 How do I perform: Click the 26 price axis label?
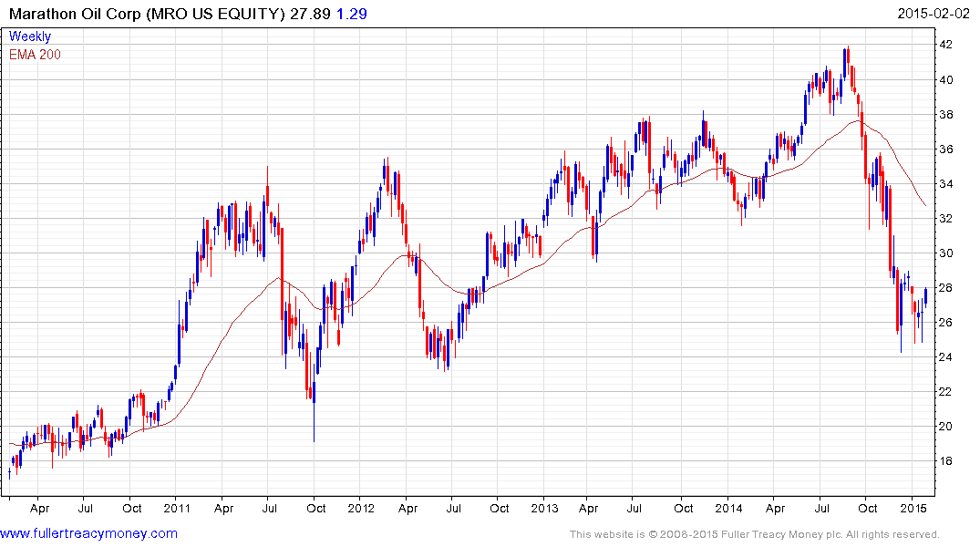click(x=945, y=322)
